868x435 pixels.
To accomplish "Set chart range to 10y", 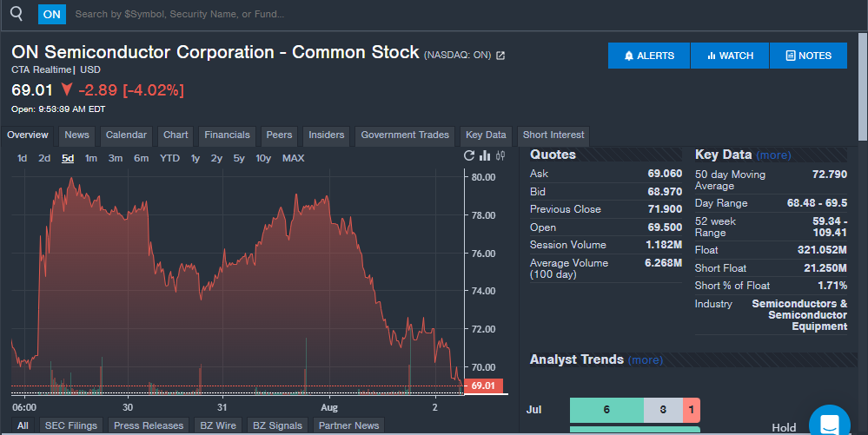I will [x=263, y=158].
